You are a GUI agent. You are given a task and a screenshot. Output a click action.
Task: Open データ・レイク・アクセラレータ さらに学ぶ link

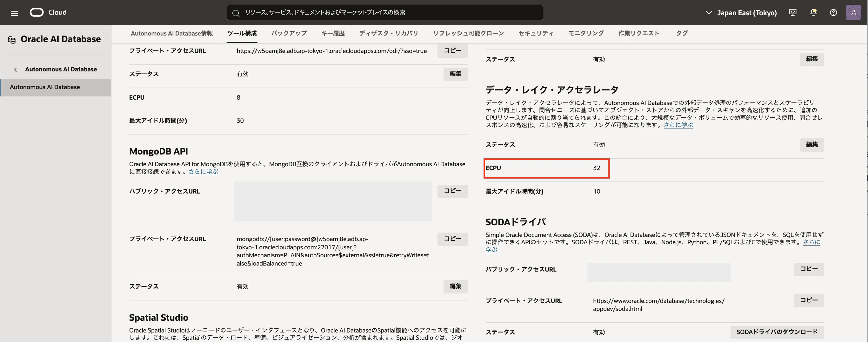click(678, 125)
